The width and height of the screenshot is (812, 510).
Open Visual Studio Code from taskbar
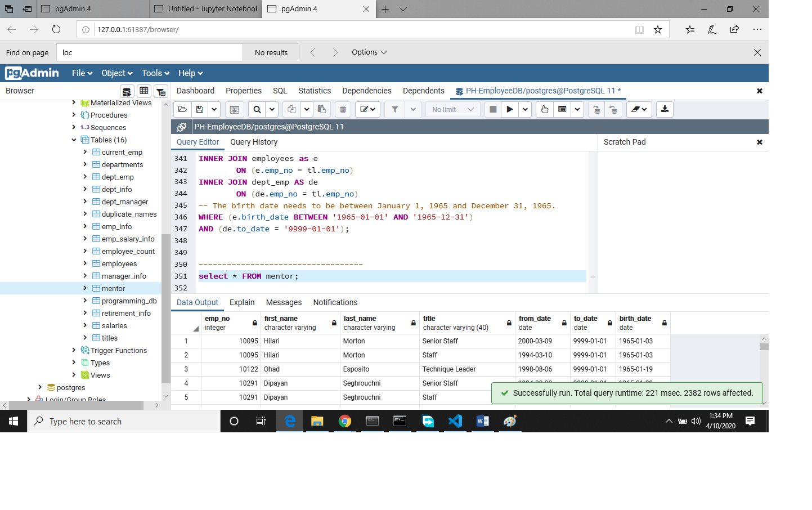pyautogui.click(x=455, y=421)
